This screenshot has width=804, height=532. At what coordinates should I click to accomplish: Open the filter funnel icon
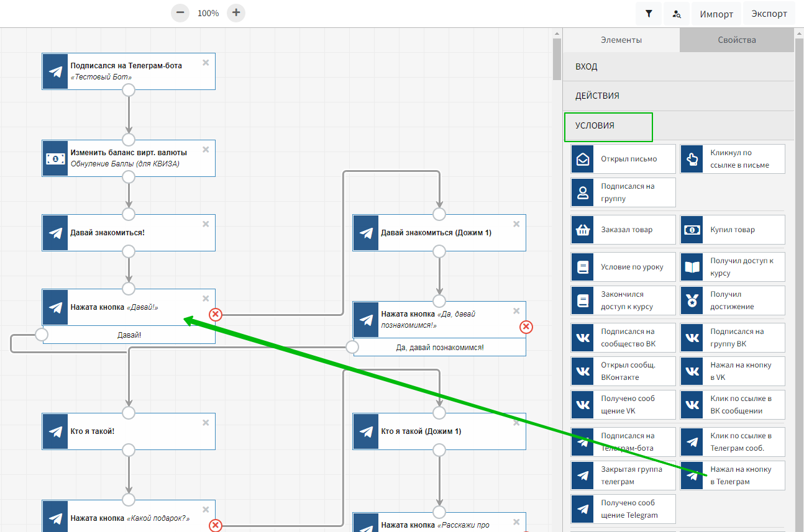pos(649,14)
